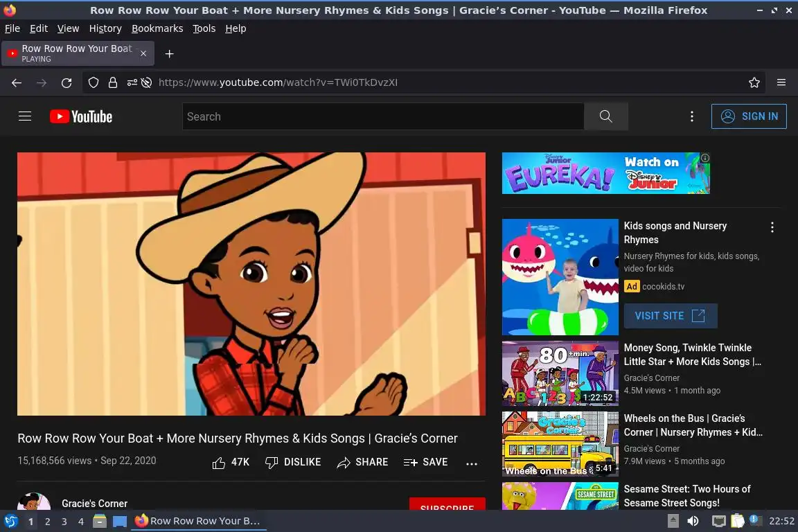The image size is (798, 532).
Task: Click the SIGN IN button
Action: click(749, 116)
